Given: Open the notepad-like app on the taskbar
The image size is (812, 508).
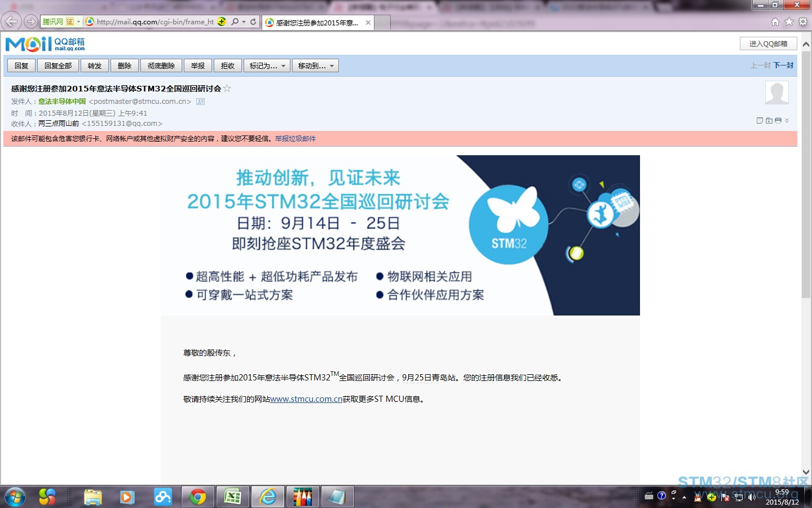Looking at the screenshot, I should 338,497.
